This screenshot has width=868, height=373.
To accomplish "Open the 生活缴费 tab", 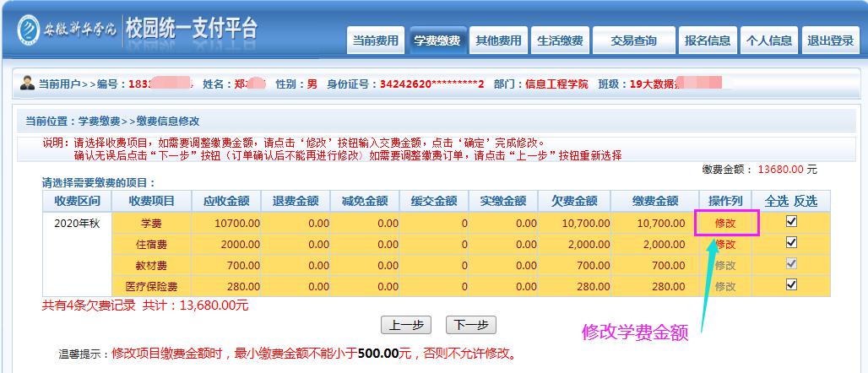I will (x=559, y=41).
